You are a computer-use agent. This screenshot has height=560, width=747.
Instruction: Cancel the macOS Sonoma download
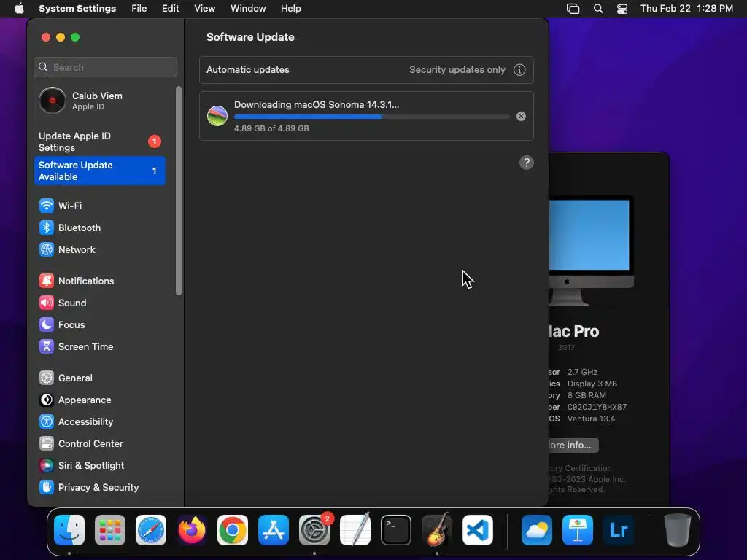[521, 116]
